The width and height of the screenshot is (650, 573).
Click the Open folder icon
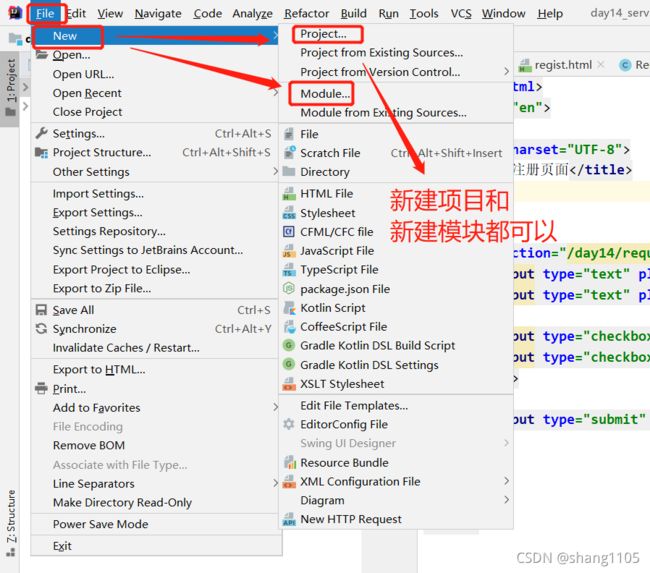(x=41, y=55)
